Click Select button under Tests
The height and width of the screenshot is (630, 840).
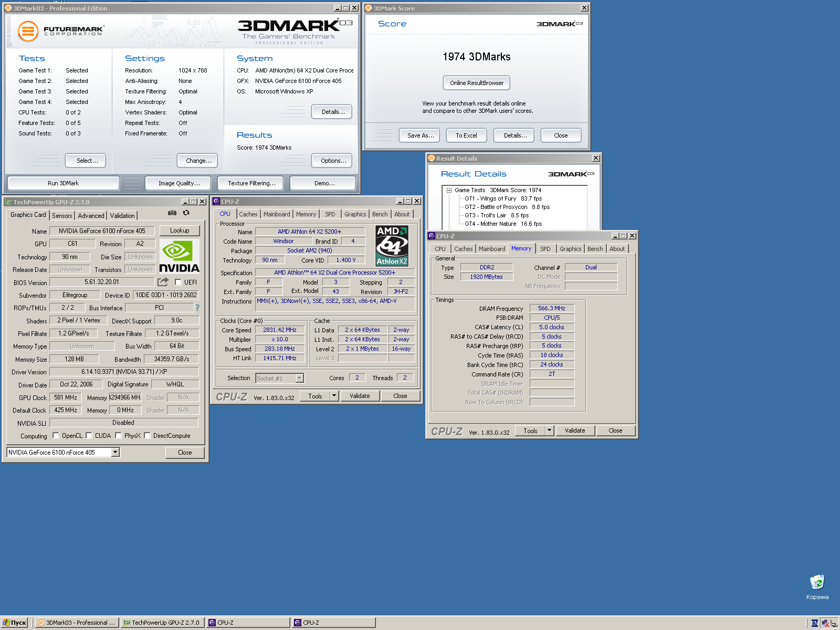pyautogui.click(x=86, y=161)
